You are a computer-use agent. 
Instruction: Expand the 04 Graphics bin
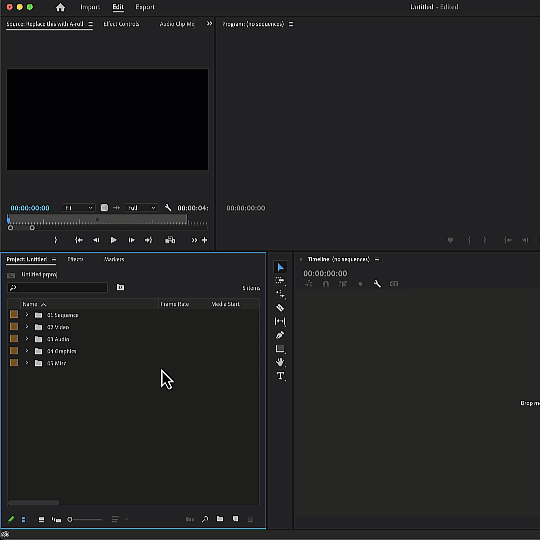click(27, 351)
